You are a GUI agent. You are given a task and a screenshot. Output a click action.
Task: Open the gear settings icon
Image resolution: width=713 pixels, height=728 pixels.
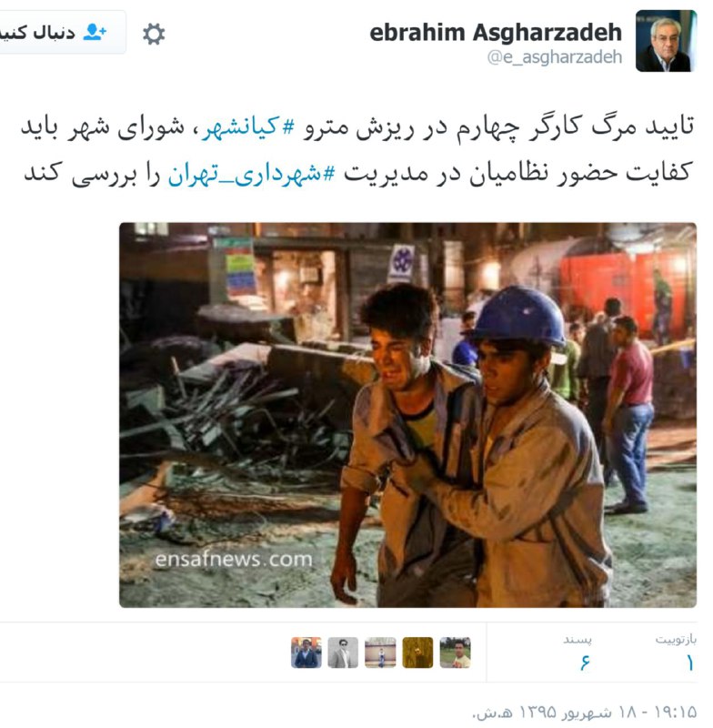154,34
